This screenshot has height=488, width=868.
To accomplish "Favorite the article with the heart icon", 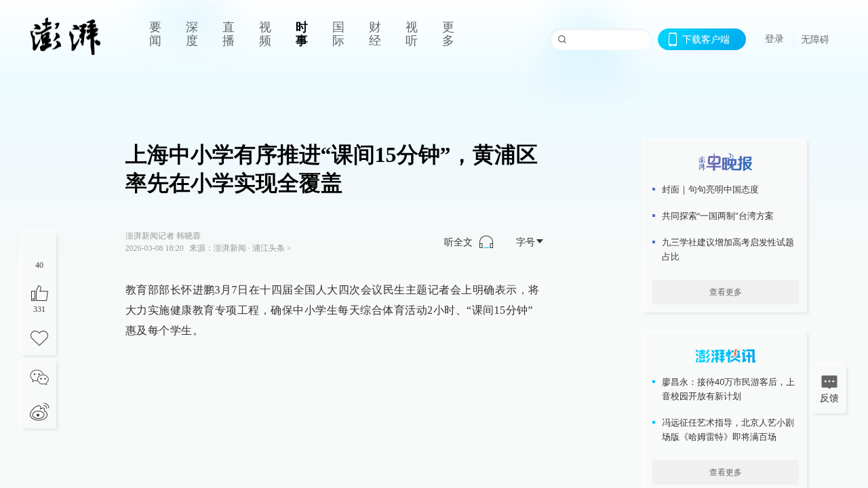I will 39,338.
